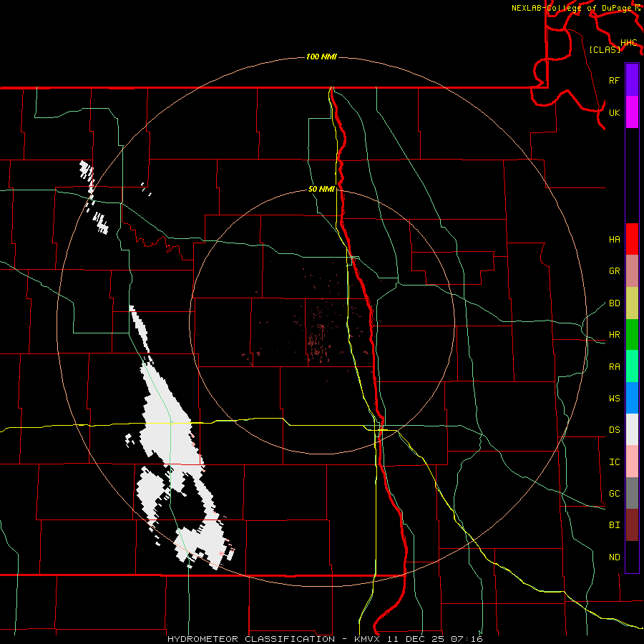Screen dimensions: 644x644
Task: Select the BD yellow legend swatch
Action: pyautogui.click(x=632, y=303)
